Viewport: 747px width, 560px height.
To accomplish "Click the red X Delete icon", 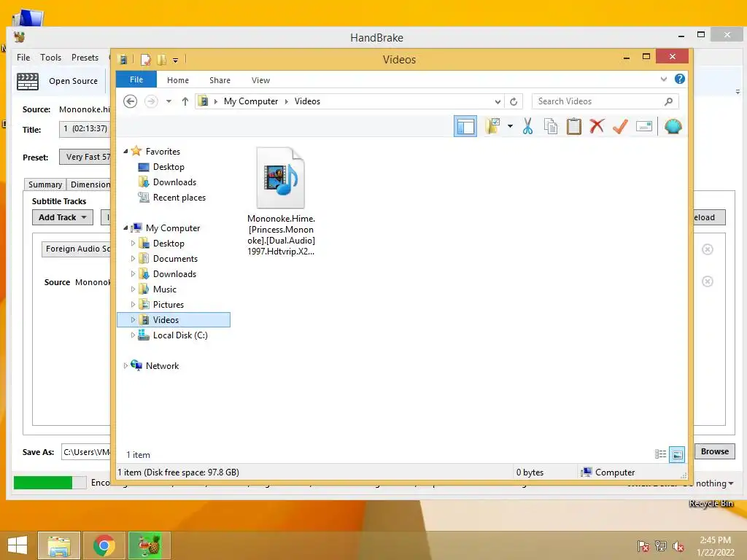I will point(597,127).
